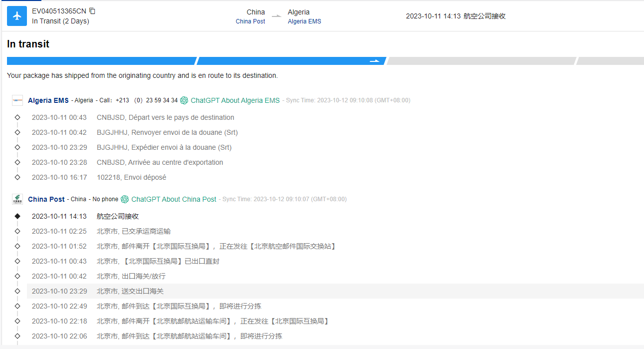
Task: Select marker for 送交出口海关 event
Action: tap(17, 291)
